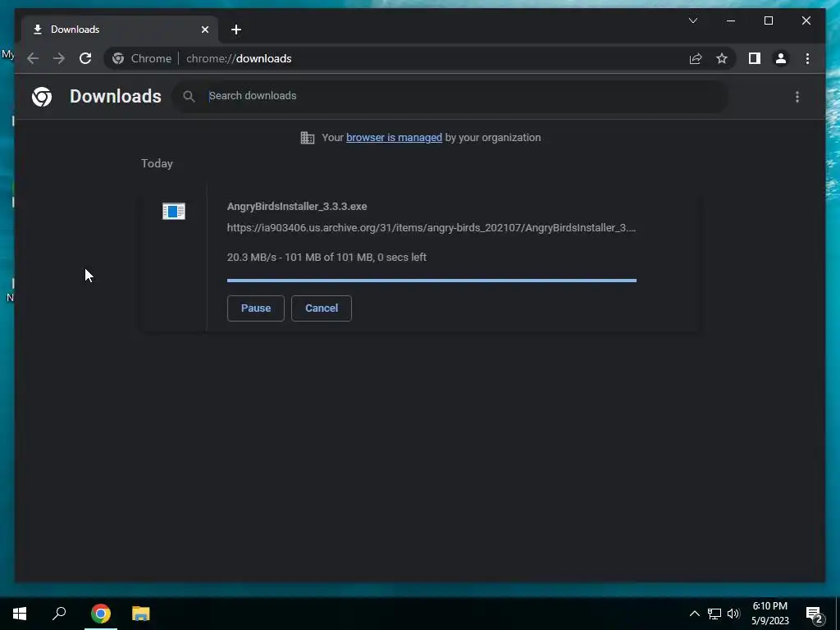Go back using the browser back arrow

(x=33, y=58)
